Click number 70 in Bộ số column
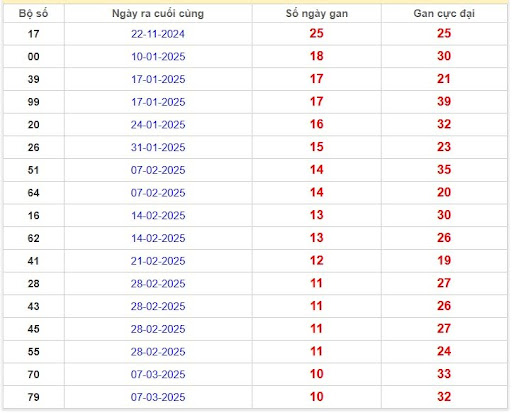The height and width of the screenshot is (413, 512). pos(33,375)
